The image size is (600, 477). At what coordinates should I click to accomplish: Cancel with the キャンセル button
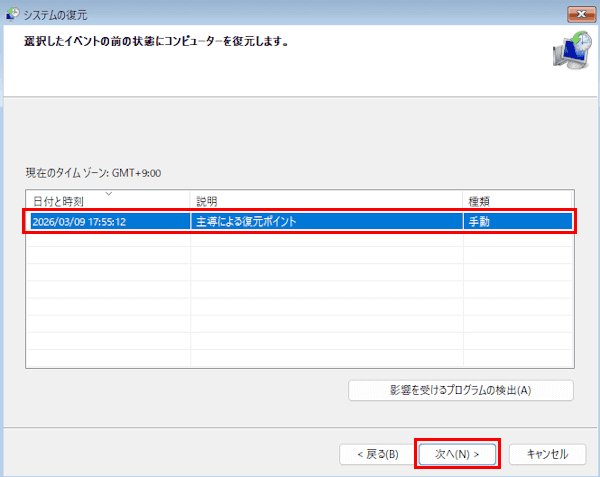[547, 454]
